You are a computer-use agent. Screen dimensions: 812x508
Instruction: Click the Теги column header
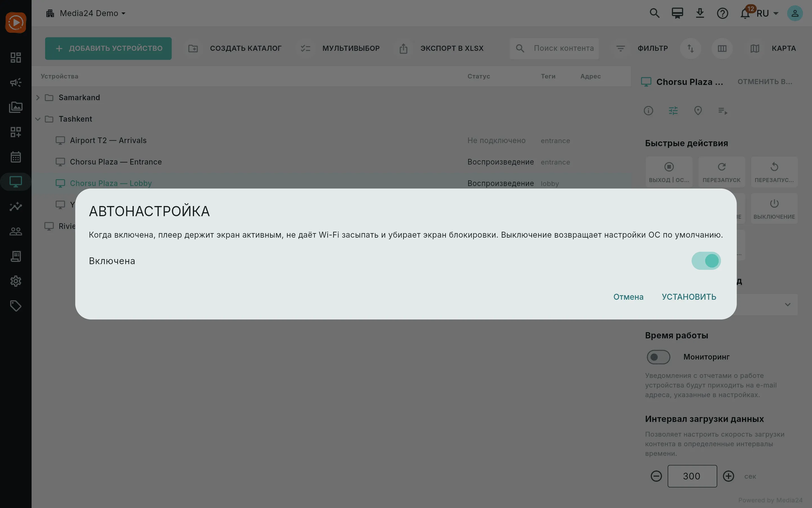(548, 76)
